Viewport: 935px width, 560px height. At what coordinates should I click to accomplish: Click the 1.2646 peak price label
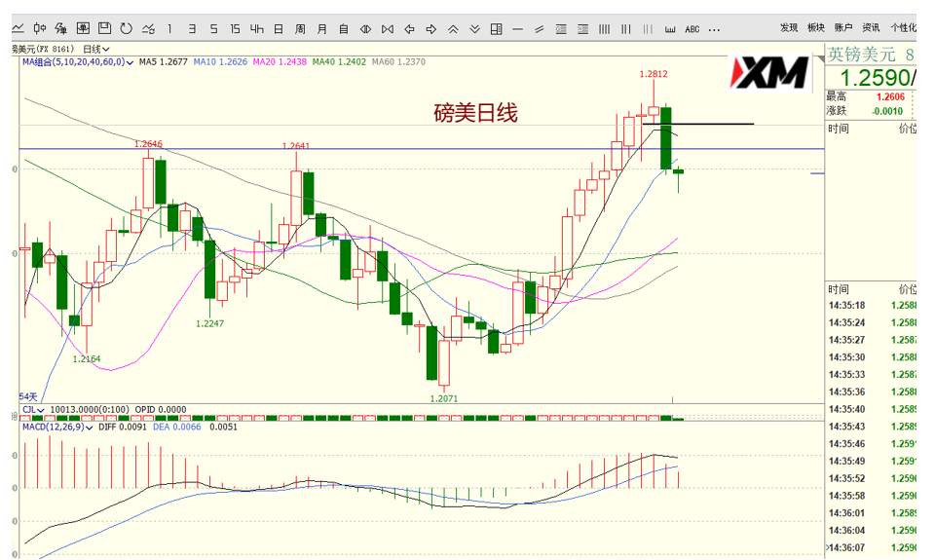148,144
